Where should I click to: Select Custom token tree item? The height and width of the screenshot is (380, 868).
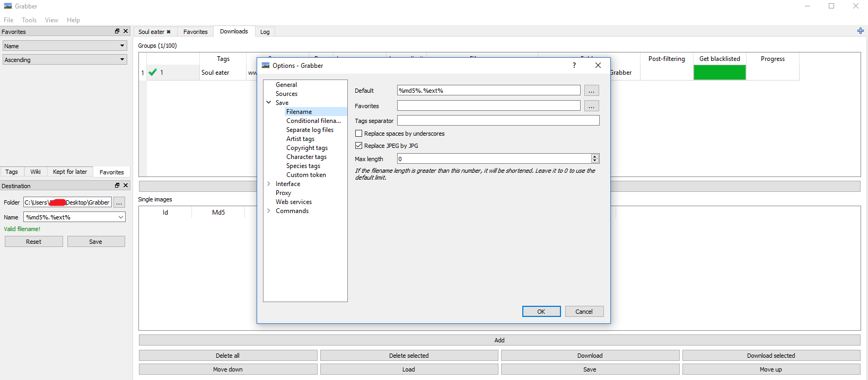click(x=306, y=175)
